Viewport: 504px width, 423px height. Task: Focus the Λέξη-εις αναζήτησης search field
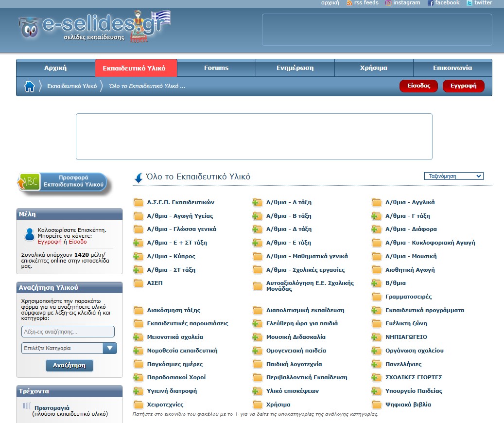[x=68, y=332]
